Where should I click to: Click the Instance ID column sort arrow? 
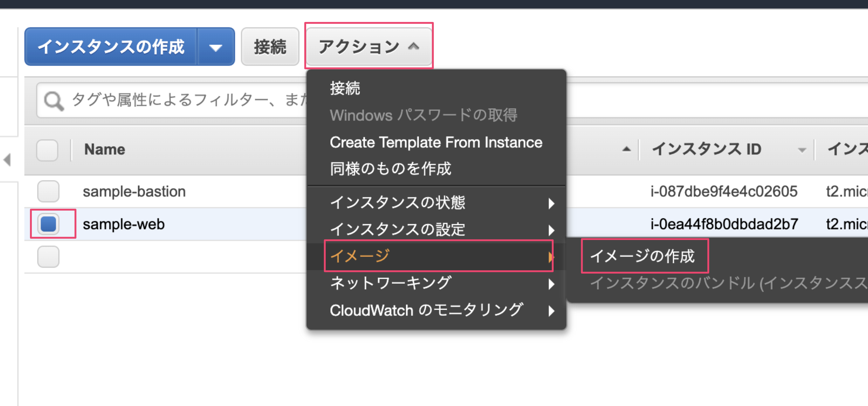point(802,150)
